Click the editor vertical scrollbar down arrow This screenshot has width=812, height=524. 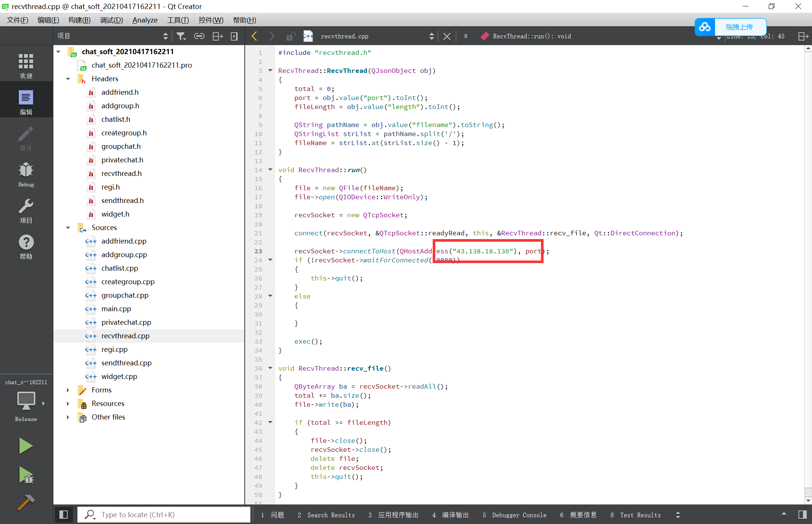(x=808, y=500)
